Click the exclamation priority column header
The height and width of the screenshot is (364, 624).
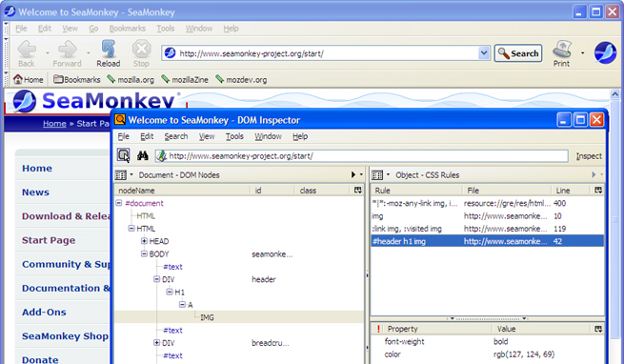click(378, 329)
